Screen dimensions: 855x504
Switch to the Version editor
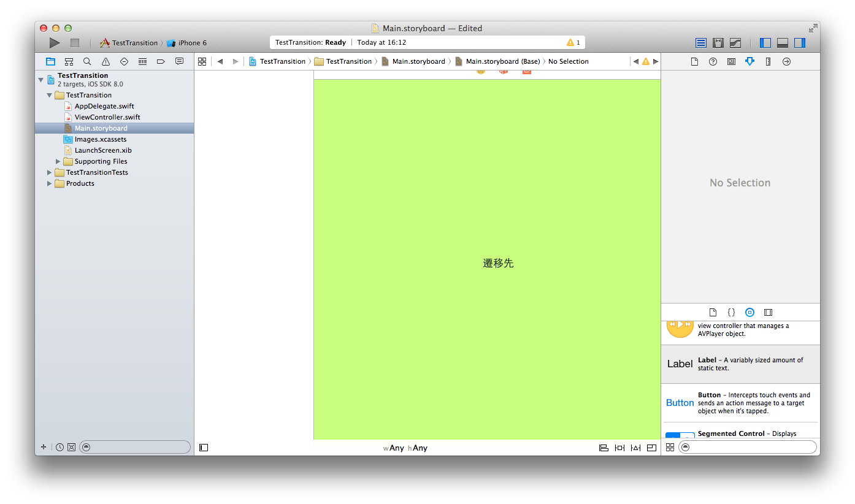pyautogui.click(x=735, y=43)
